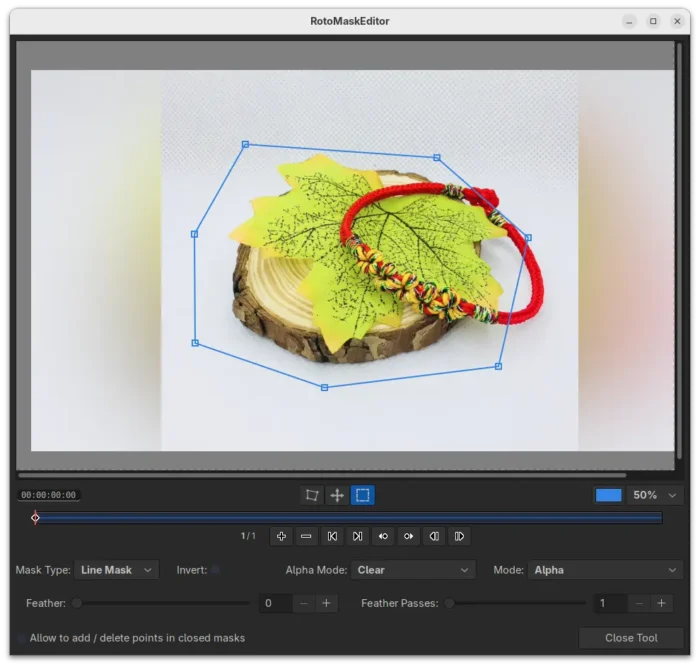Open the 50% zoom level dropdown
This screenshot has height=667, width=700.
click(x=655, y=495)
